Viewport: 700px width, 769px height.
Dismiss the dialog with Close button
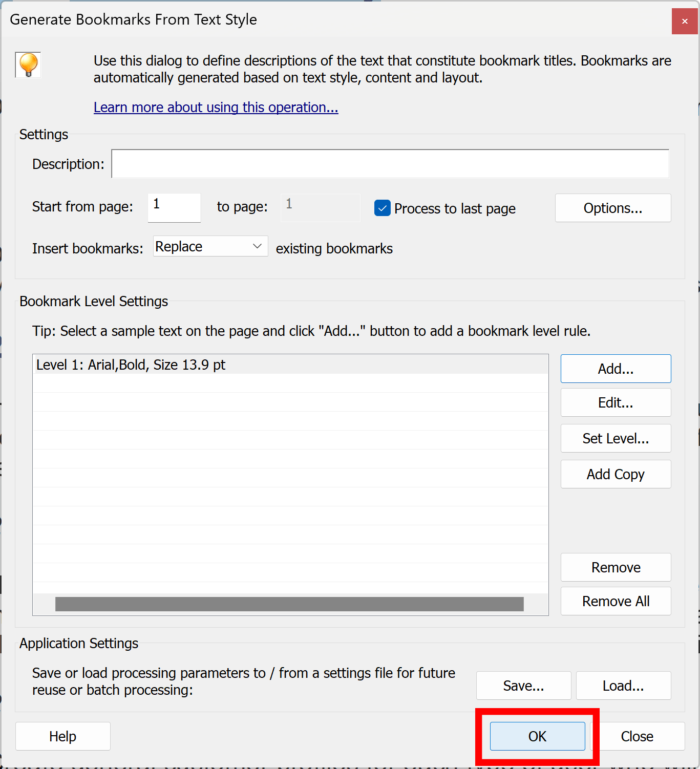pos(637,736)
